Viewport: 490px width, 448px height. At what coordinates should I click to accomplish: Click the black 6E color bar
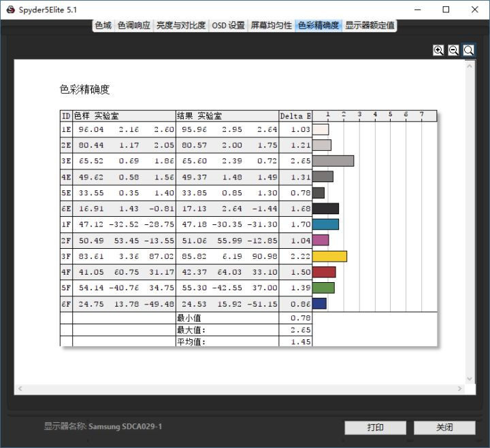pos(325,209)
